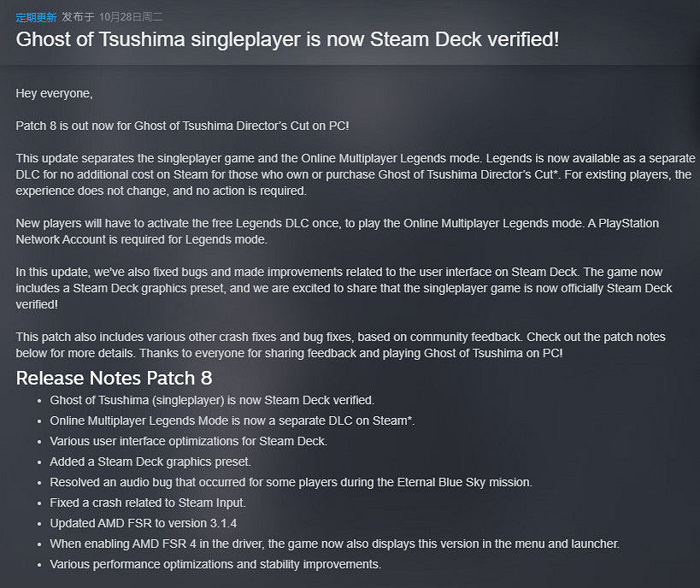The height and width of the screenshot is (588, 700).
Task: Click paragraph starting 'New players will have to'
Action: click(x=337, y=231)
